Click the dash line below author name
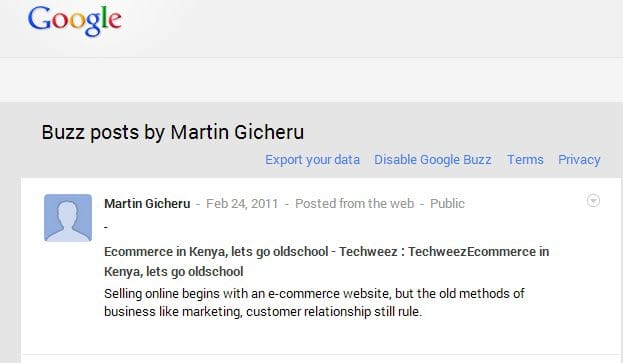The image size is (623, 363). [106, 228]
